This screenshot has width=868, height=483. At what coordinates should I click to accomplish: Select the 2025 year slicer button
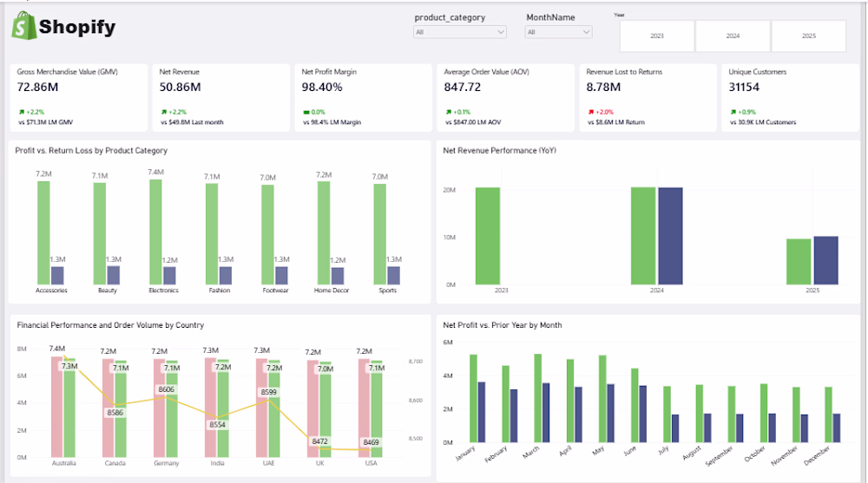(809, 36)
